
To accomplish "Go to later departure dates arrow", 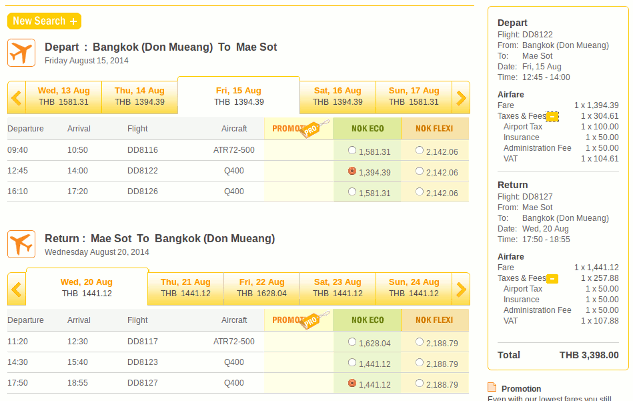I will pyautogui.click(x=461, y=98).
